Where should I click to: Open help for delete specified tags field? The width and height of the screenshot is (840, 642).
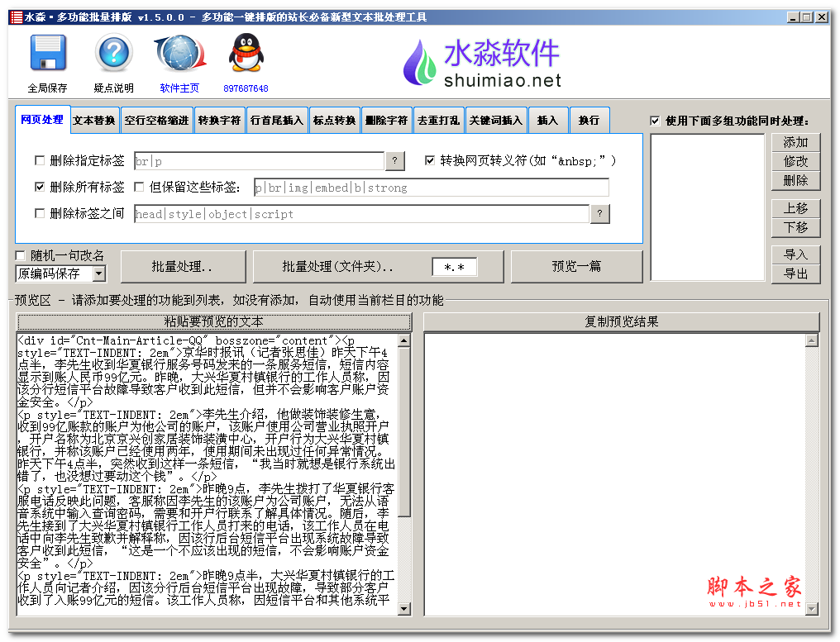pos(394,161)
